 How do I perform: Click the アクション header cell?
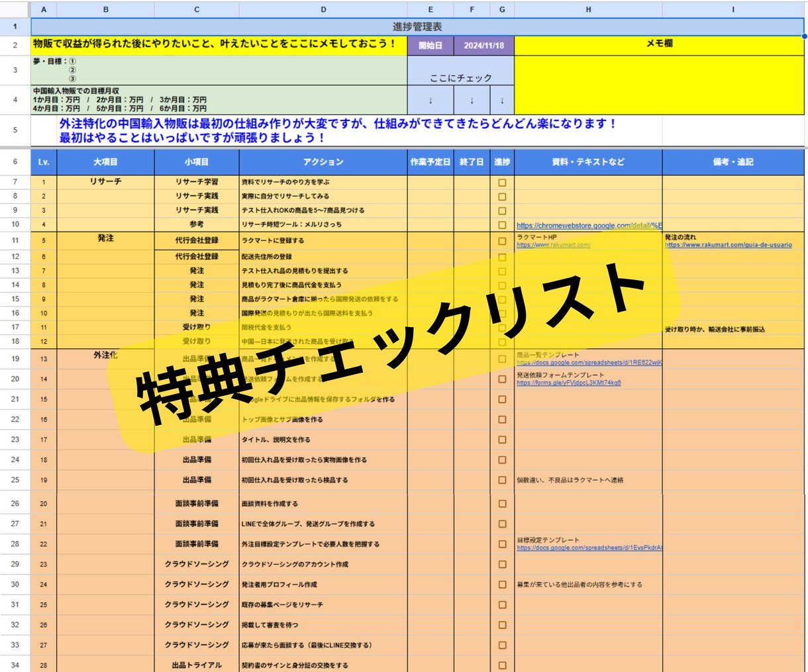coord(323,162)
